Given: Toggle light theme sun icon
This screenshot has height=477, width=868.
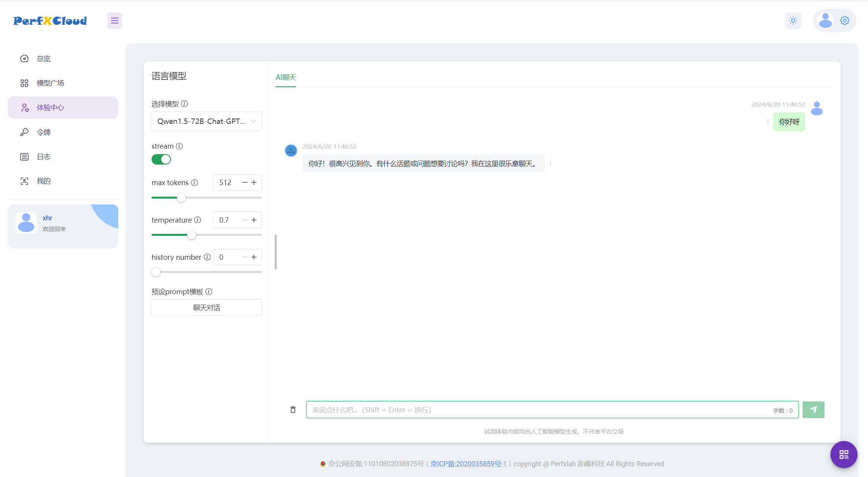Looking at the screenshot, I should point(793,21).
